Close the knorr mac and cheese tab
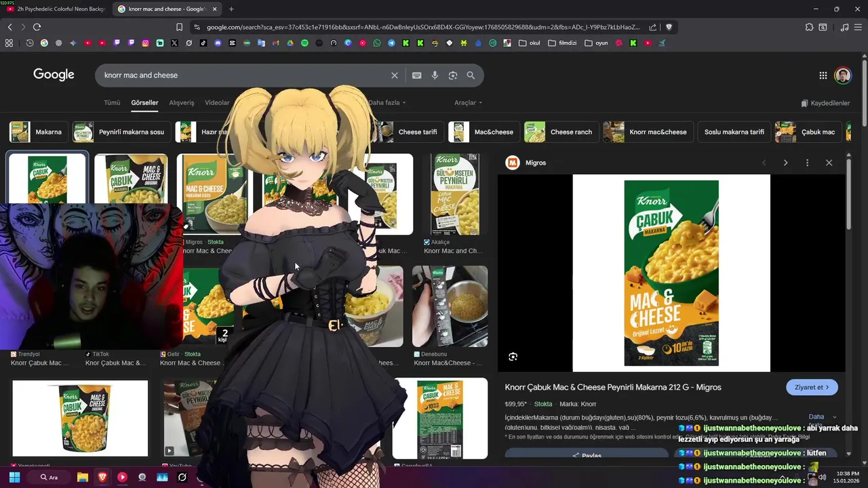Screen dimensions: 868x488 215,9
